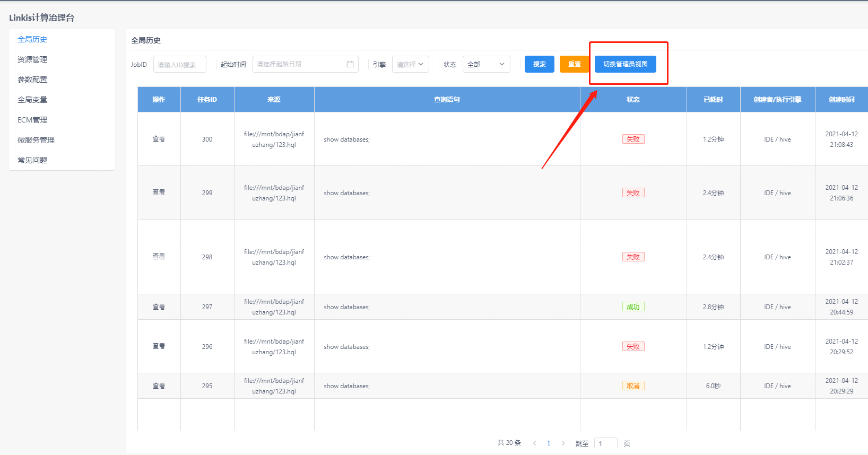Select 参数配置 from the sidebar menu
Image resolution: width=868 pixels, height=455 pixels.
[x=32, y=80]
